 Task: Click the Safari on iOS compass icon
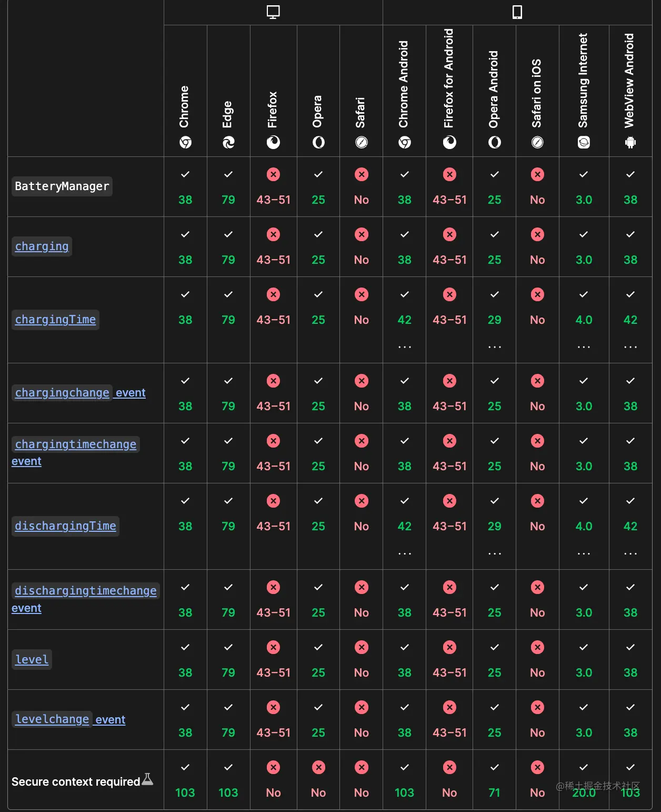[x=537, y=142]
